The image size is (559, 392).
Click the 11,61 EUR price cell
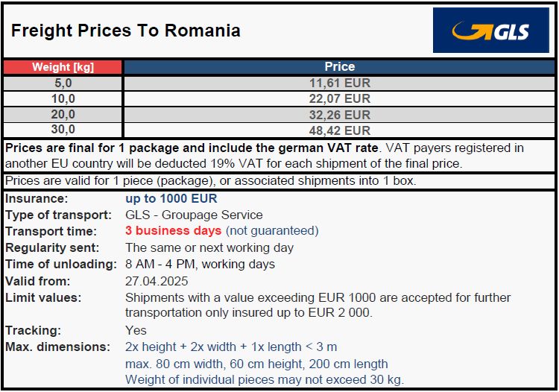coord(339,83)
